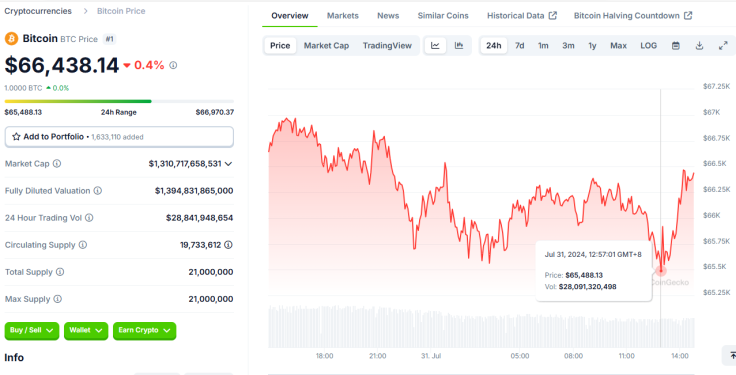Click the star icon in Add to Portfolio
The image size is (736, 375).
tap(16, 137)
